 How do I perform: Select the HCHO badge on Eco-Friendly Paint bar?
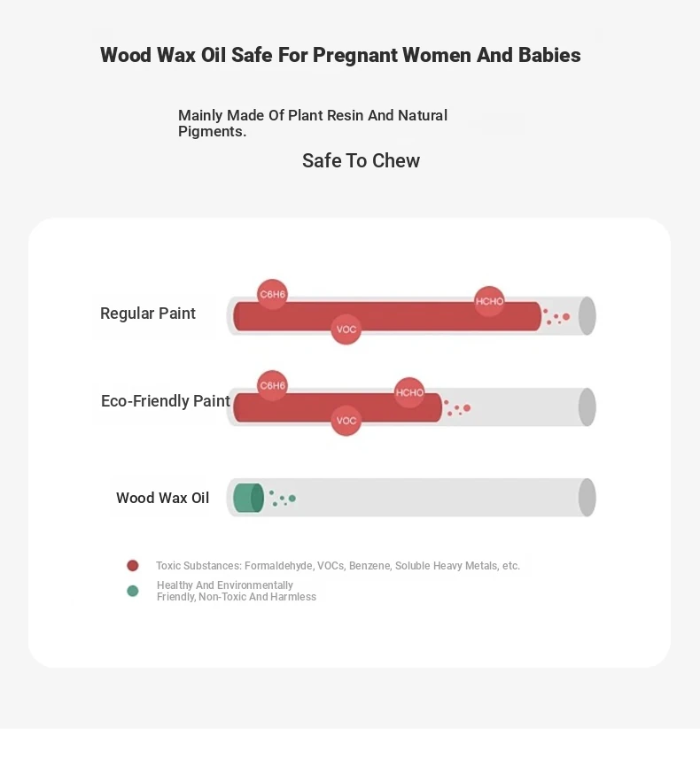point(409,392)
